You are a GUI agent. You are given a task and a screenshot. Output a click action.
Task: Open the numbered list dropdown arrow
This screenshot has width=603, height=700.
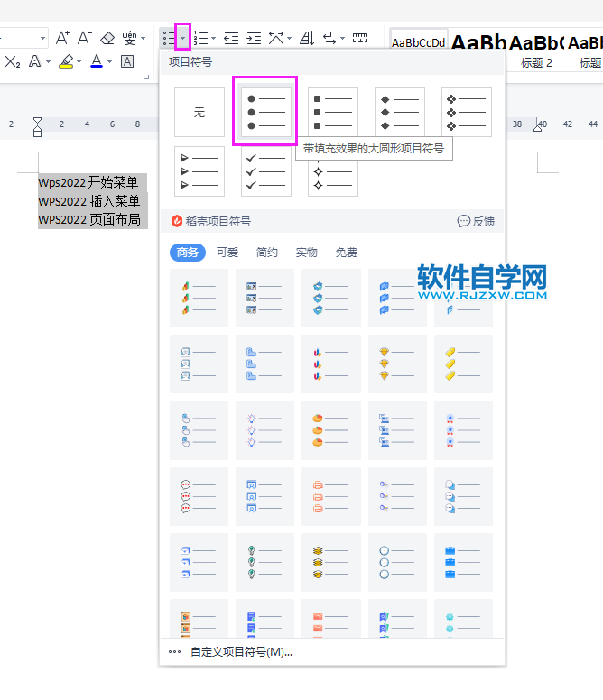pos(213,39)
